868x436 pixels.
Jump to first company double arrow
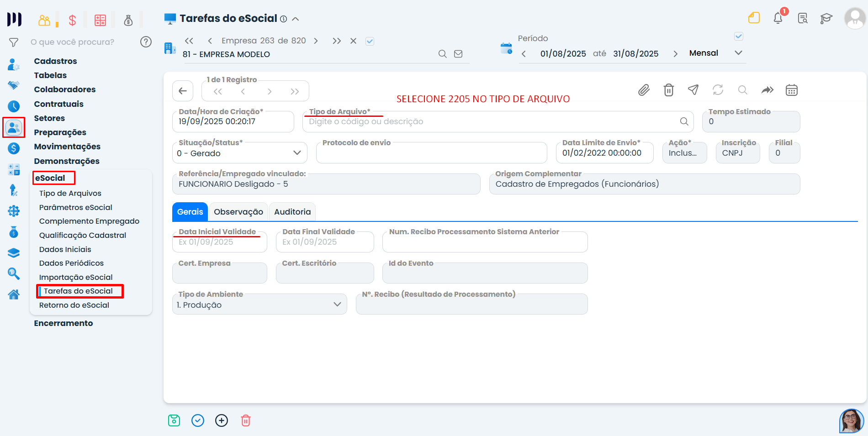coord(189,41)
